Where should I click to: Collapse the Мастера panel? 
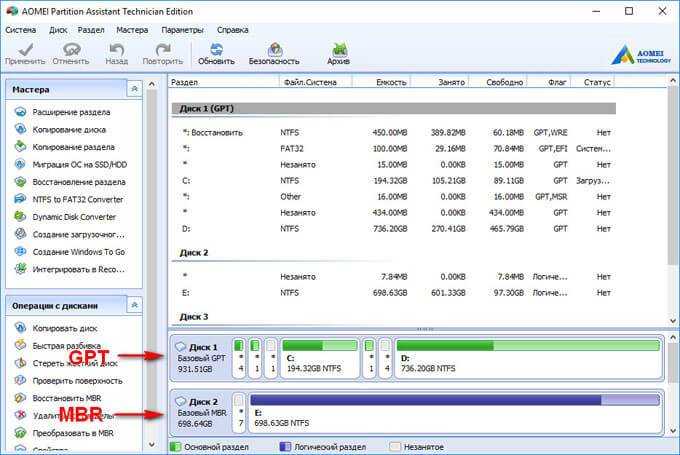coord(134,89)
